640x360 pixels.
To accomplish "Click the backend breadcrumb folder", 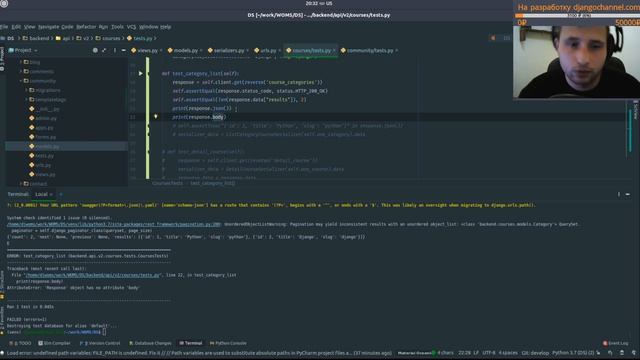I will 36,38.
